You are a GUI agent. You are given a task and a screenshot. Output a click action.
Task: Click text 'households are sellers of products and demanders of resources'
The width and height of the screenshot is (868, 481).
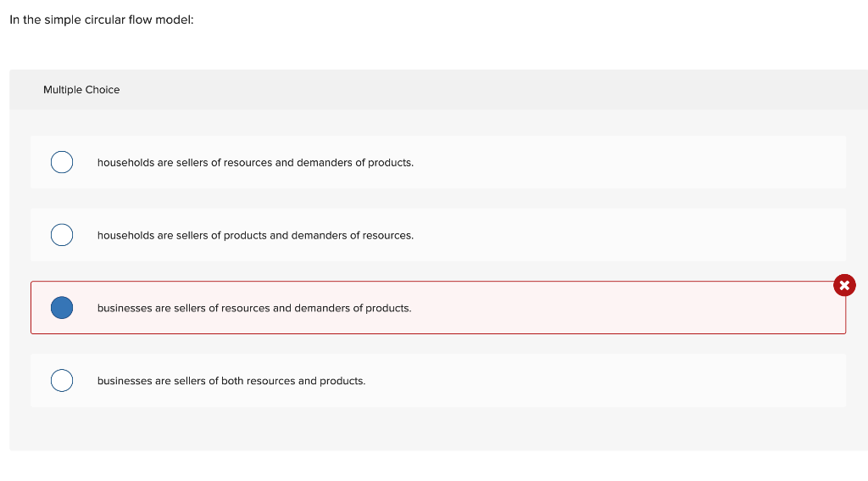(x=255, y=235)
